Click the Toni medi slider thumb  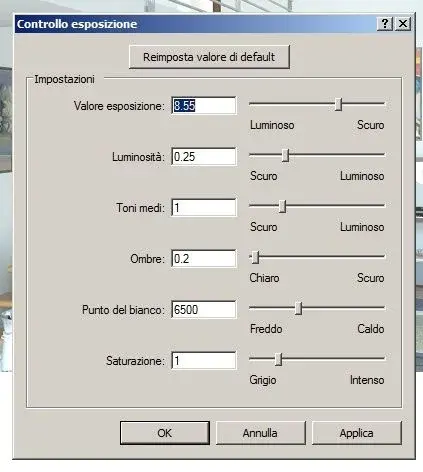[x=282, y=206]
